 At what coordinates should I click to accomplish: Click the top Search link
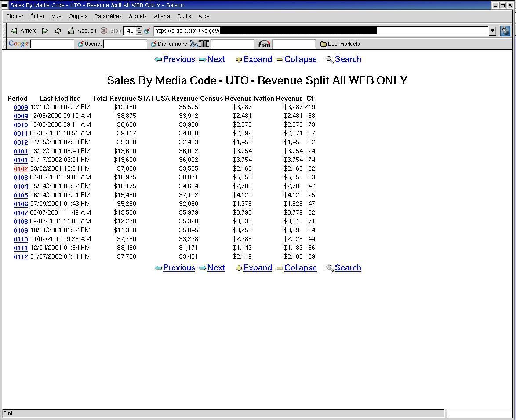[x=348, y=59]
